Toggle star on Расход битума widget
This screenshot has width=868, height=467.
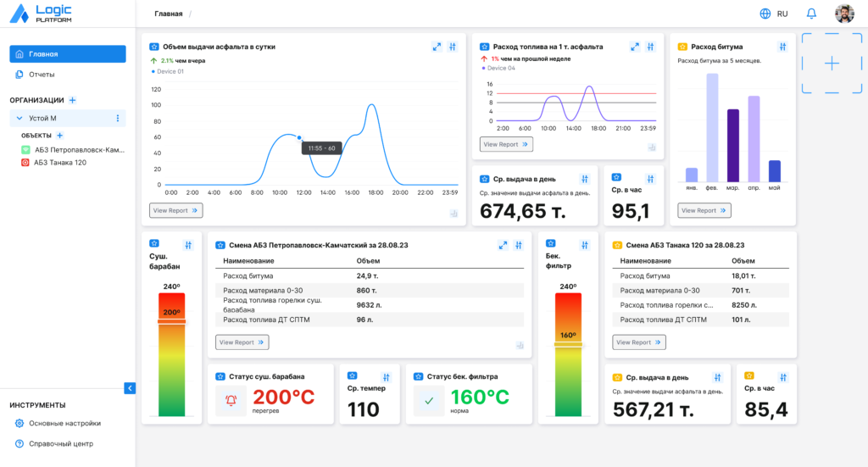pos(682,47)
